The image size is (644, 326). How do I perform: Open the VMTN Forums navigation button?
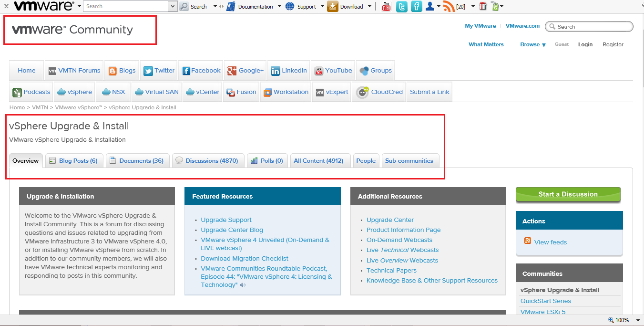[x=74, y=70]
